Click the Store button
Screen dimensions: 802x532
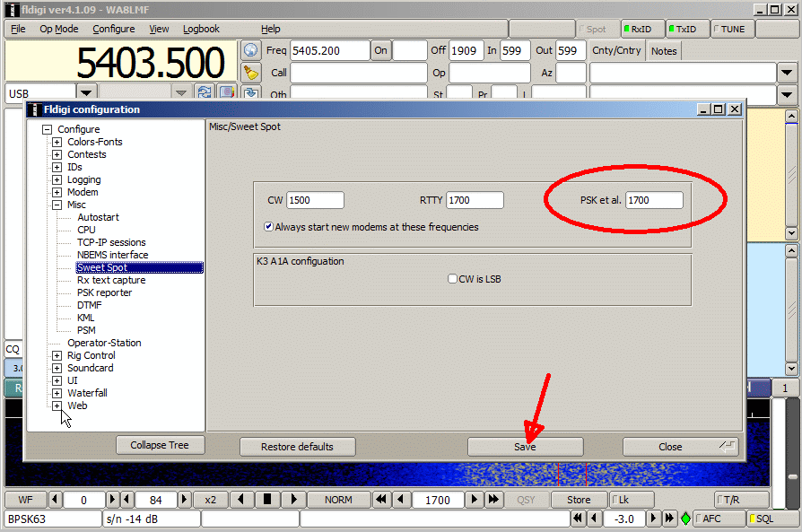[579, 500]
